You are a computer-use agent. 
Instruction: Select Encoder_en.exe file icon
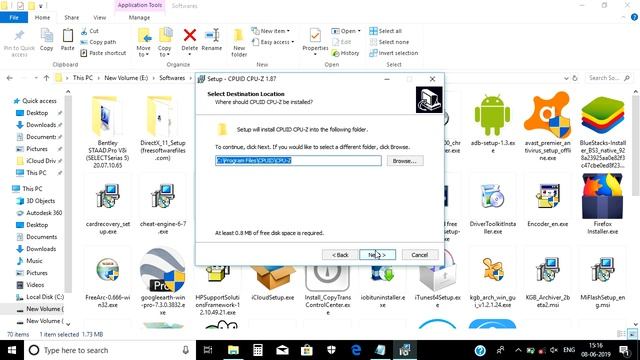547,197
